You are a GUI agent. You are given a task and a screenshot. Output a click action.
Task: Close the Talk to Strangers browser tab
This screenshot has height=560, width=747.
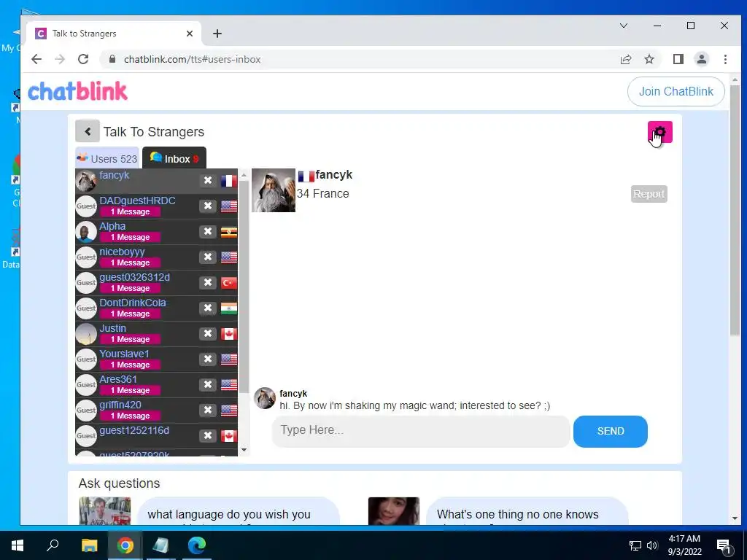[x=190, y=34]
